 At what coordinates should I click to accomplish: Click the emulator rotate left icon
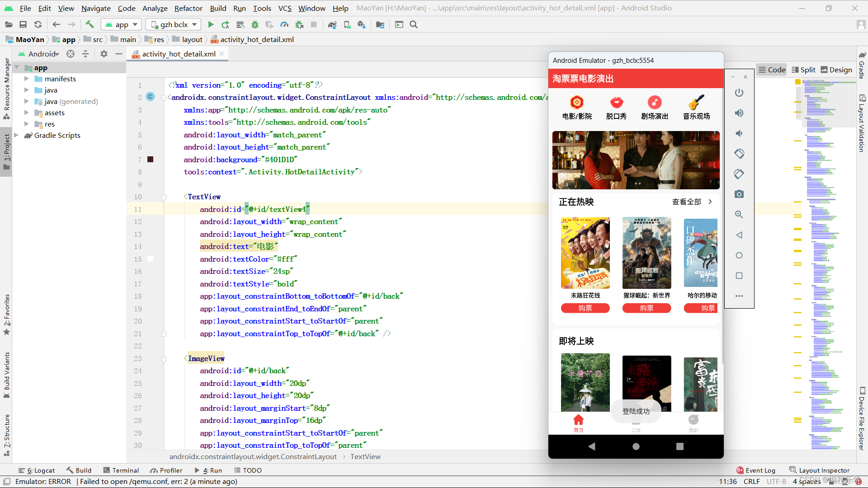[x=739, y=154]
